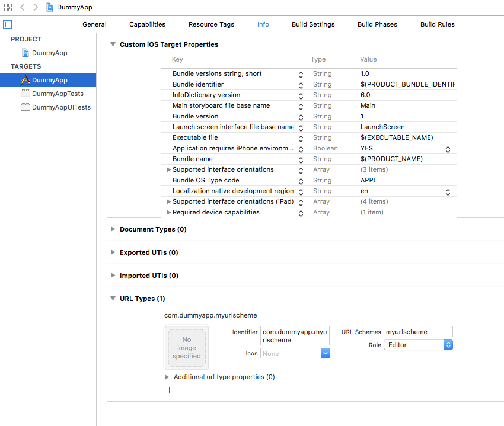Collapse Custom iOS Target Properties section

click(x=113, y=44)
